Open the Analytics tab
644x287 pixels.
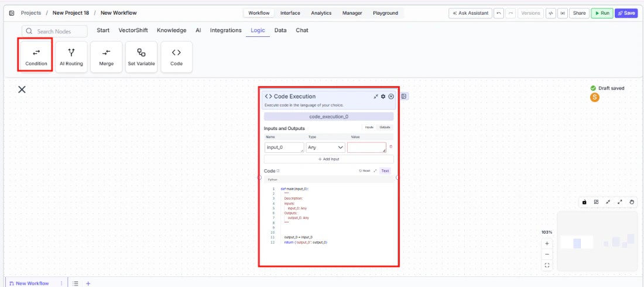321,13
